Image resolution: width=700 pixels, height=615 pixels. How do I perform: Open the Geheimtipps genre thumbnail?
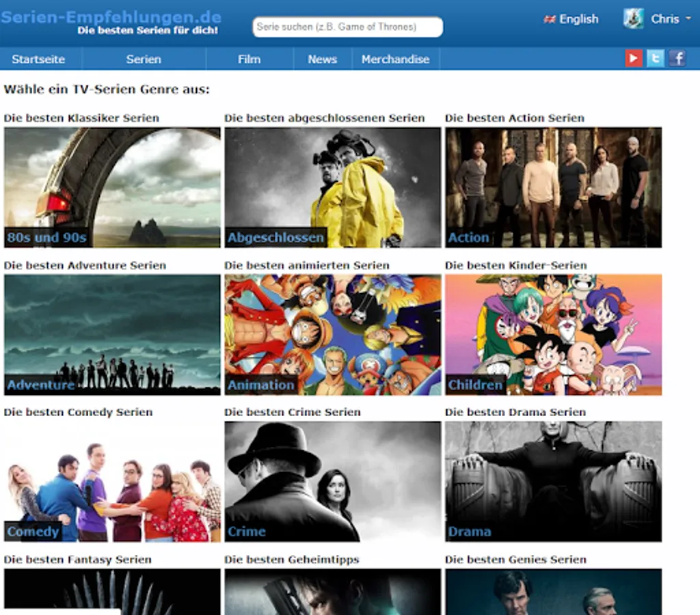(333, 592)
